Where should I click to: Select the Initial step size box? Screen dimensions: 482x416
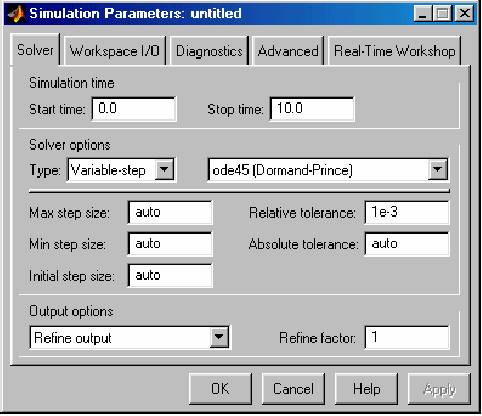pyautogui.click(x=170, y=275)
